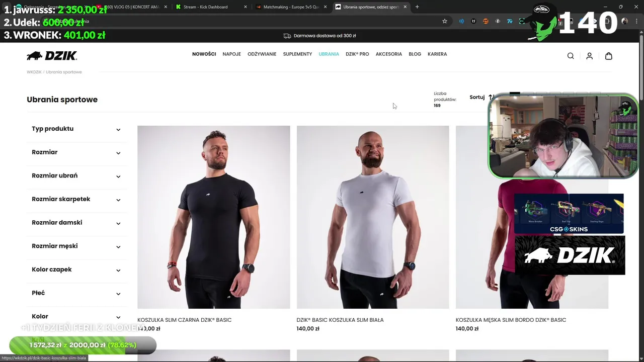This screenshot has width=644, height=362.
Task: Click the donation goal progress bar overlay
Action: pos(83,345)
